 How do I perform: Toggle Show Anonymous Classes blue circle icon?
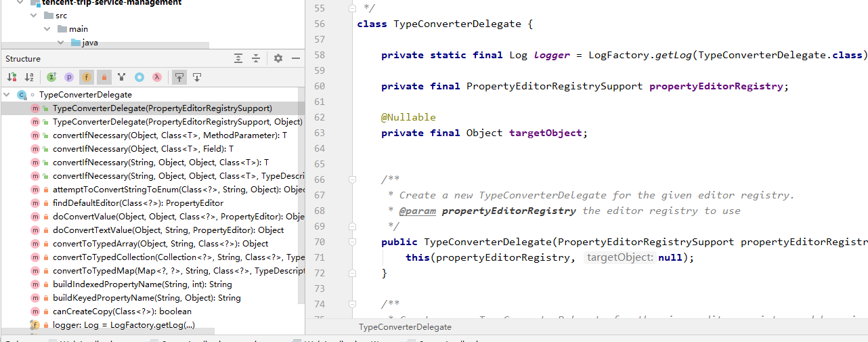[x=139, y=77]
